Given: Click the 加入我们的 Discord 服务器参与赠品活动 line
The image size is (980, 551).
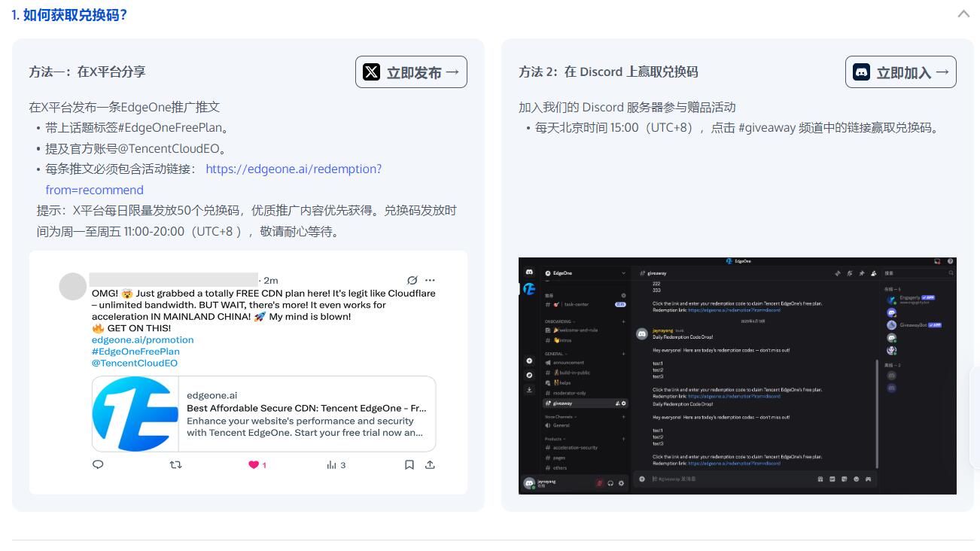Looking at the screenshot, I should click(627, 108).
